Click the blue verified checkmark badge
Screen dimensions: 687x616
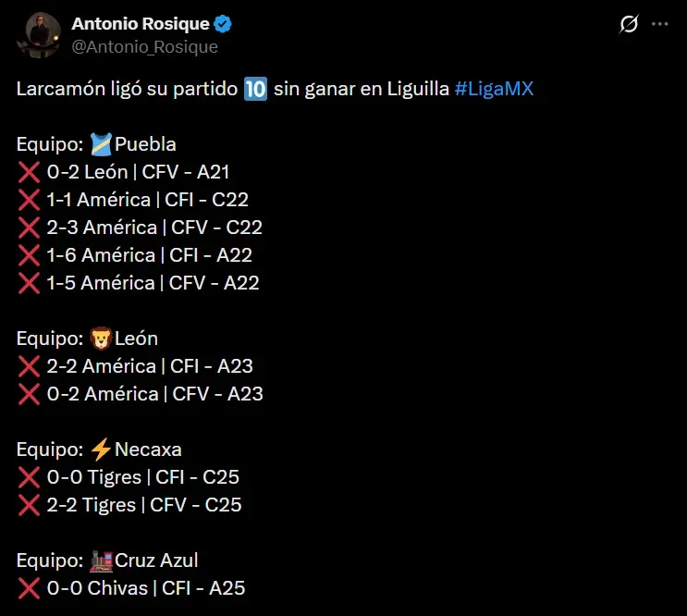point(224,25)
